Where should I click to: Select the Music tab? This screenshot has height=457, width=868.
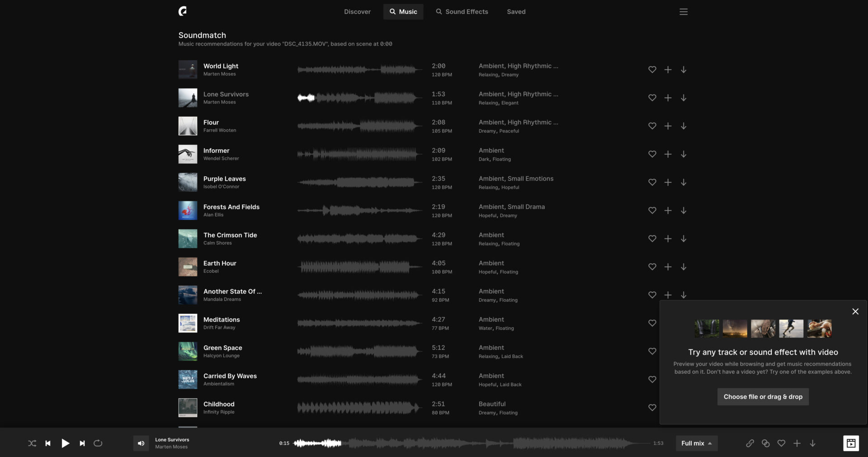coord(403,12)
